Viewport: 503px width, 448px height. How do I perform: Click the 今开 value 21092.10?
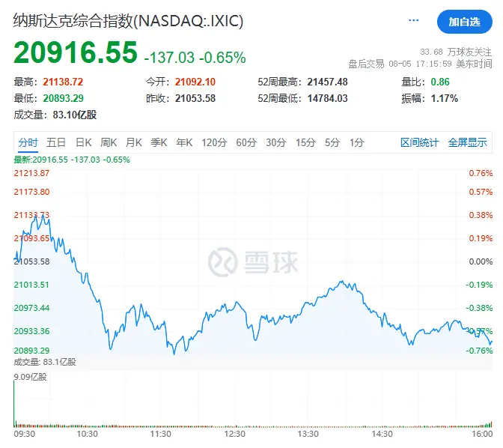(x=195, y=82)
